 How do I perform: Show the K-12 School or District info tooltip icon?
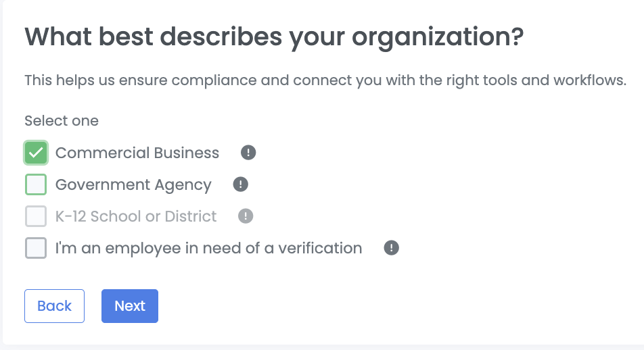click(x=246, y=216)
